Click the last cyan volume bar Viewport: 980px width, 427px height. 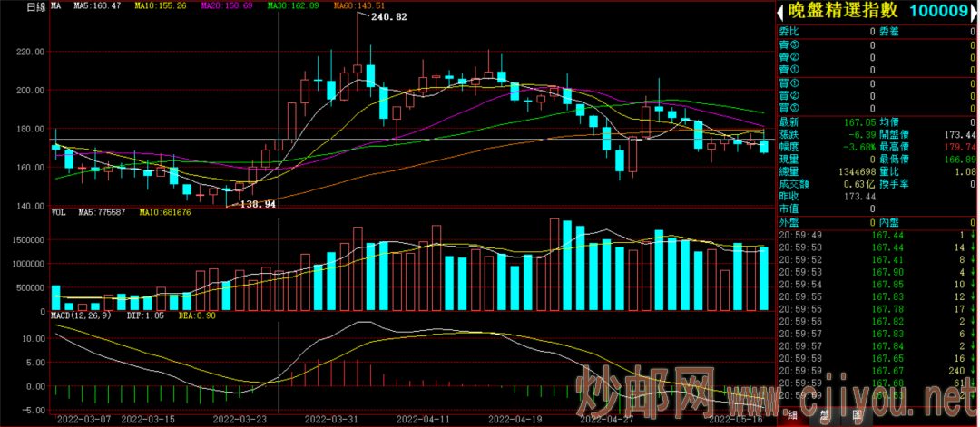coord(763,278)
